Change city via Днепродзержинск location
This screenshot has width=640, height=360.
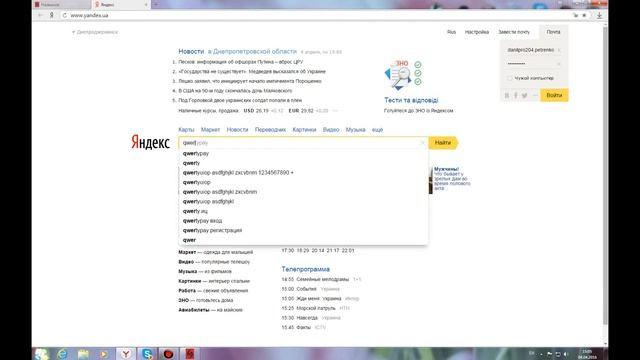click(x=95, y=32)
